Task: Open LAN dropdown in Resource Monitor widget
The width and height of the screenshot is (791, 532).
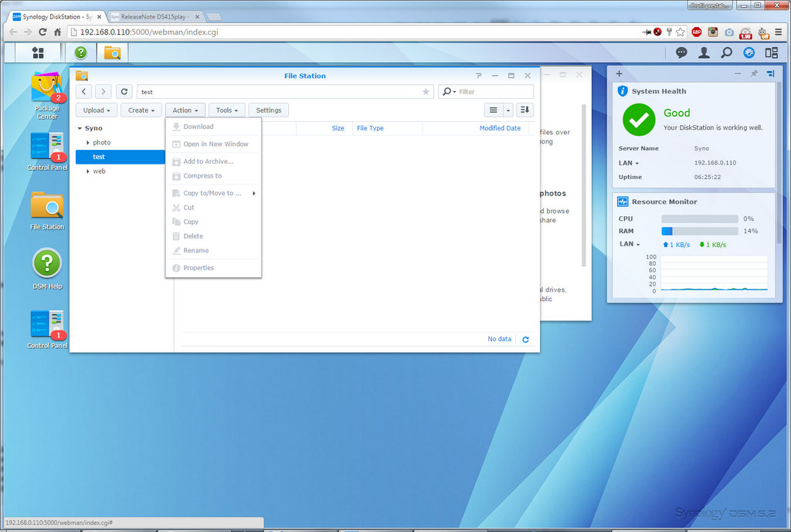Action: pyautogui.click(x=630, y=244)
